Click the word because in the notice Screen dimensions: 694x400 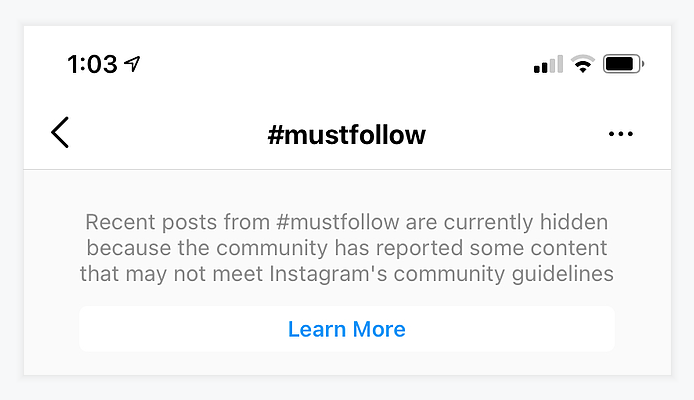(x=129, y=247)
